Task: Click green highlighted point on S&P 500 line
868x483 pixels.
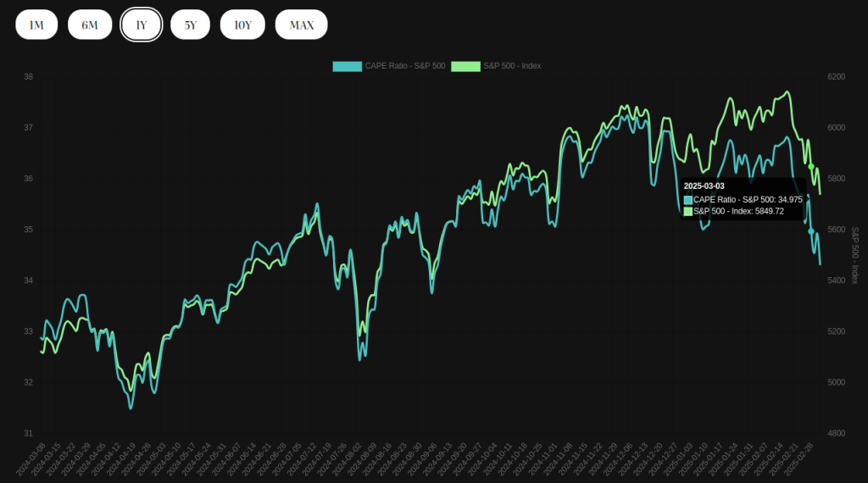Action: point(811,167)
